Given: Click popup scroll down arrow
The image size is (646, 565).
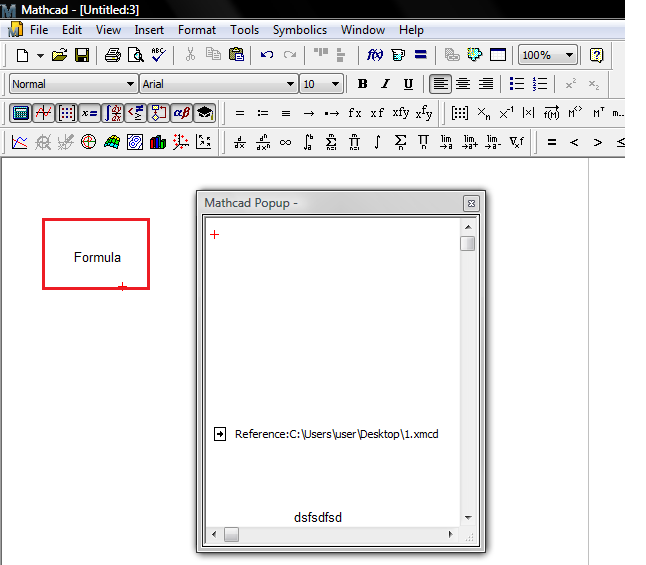Looking at the screenshot, I should coord(468,518).
